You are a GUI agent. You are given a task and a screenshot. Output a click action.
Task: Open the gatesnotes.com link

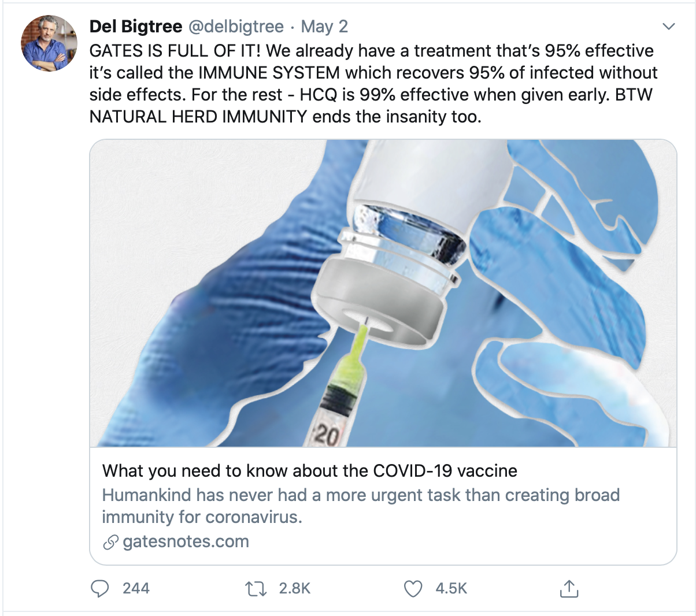coord(186,542)
